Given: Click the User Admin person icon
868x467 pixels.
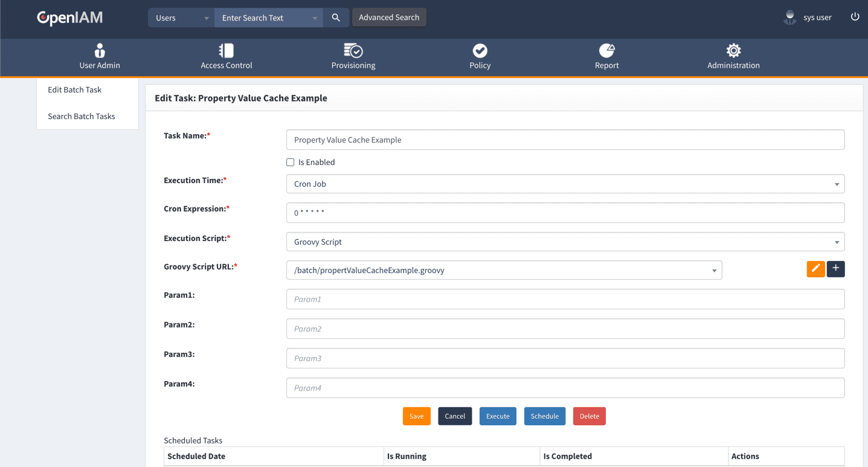Looking at the screenshot, I should [x=100, y=50].
